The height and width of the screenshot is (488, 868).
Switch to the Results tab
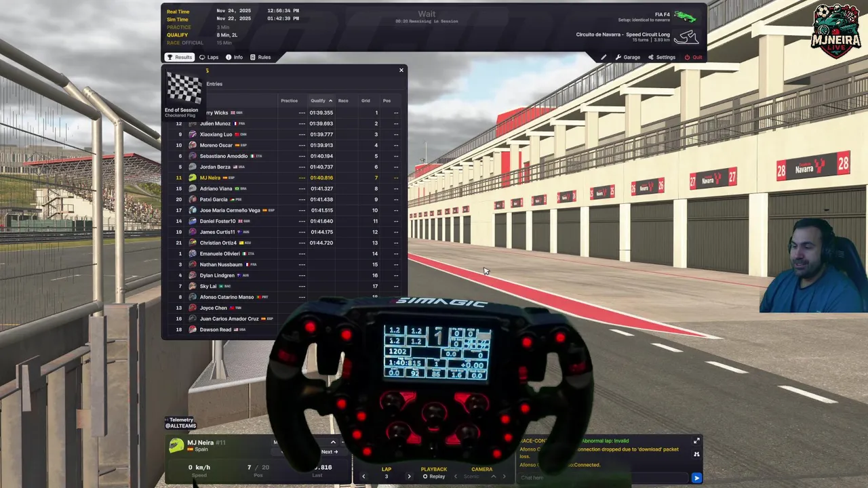[180, 57]
